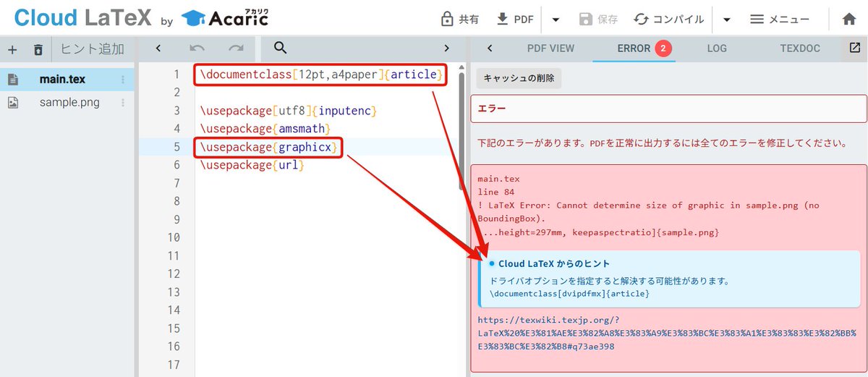Image resolution: width=868 pixels, height=377 pixels.
Task: Click the sample.png image file icon
Action: coord(13,102)
